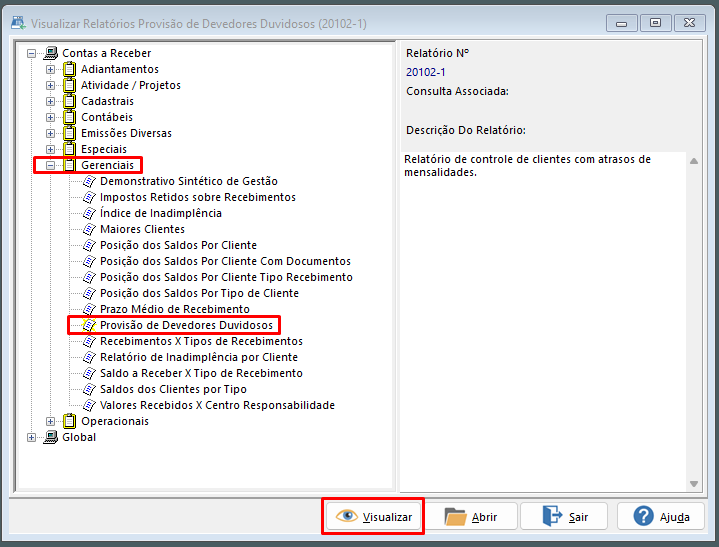719x547 pixels.
Task: Click the Especiais clipboard icon
Action: [70, 149]
